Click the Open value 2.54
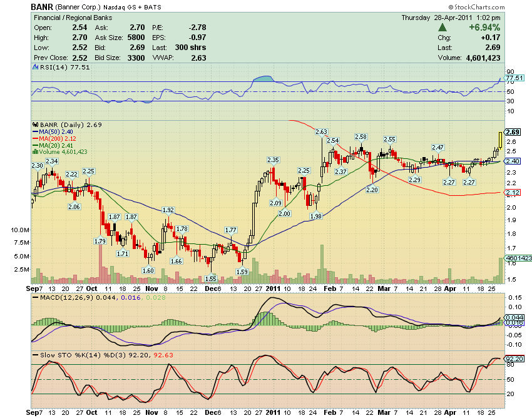This screenshot has height=418, width=532. pos(79,28)
